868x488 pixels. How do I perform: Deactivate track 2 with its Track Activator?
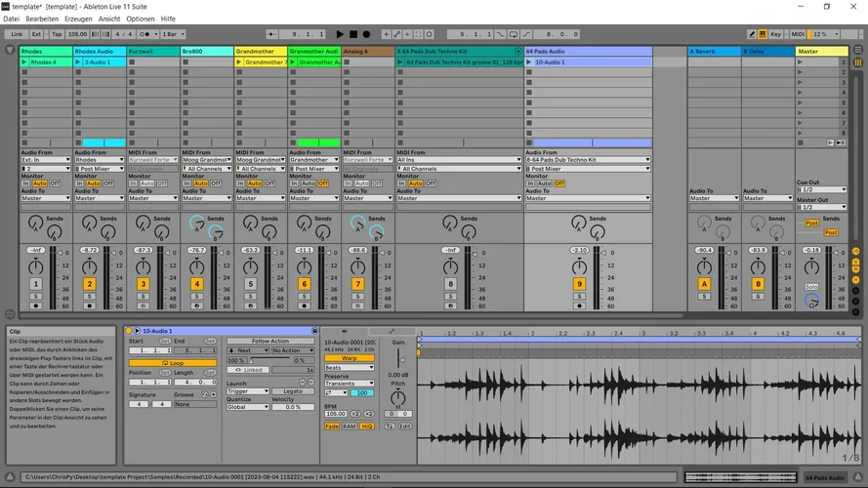89,284
